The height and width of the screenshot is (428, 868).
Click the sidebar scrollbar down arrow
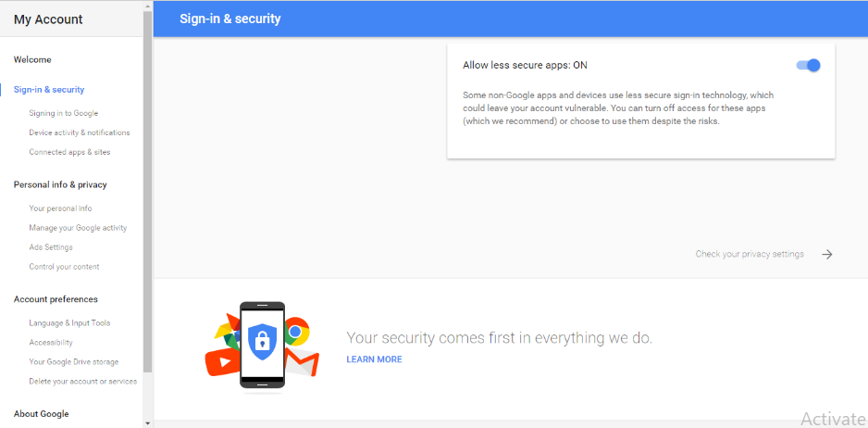pos(147,423)
